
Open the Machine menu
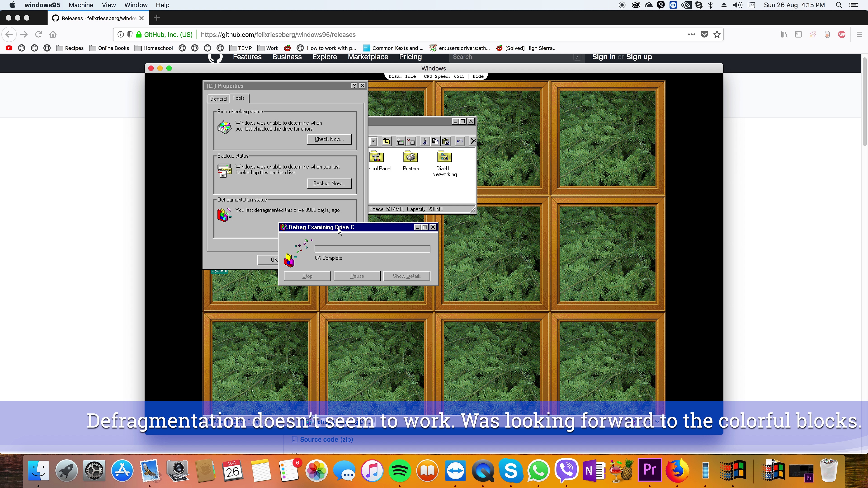pos(81,5)
